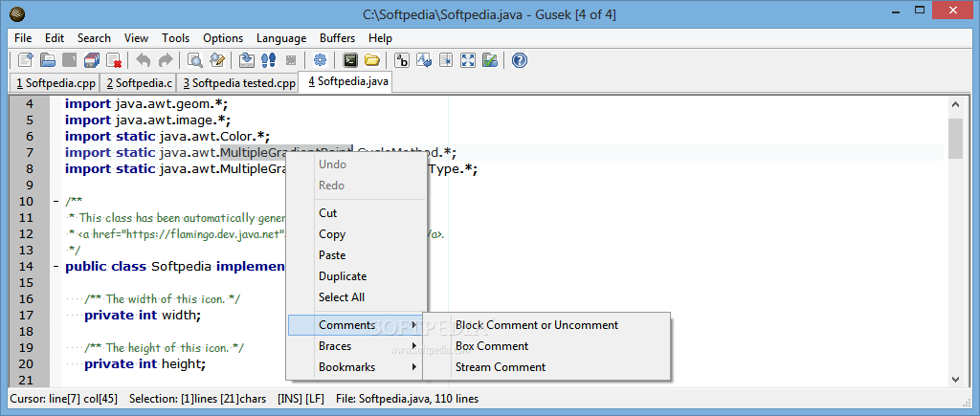Click the full screen expand arrows icon
The width and height of the screenshot is (980, 416).
coord(467,60)
